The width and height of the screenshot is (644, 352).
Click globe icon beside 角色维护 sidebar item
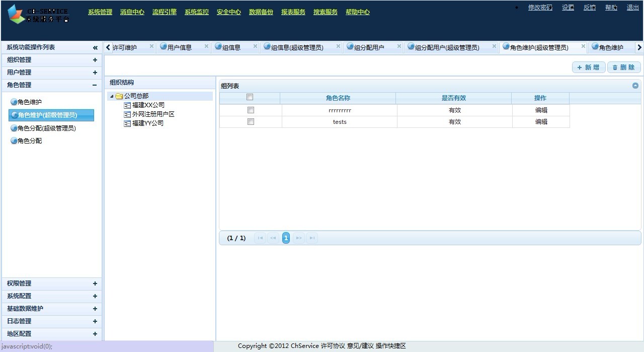14,102
